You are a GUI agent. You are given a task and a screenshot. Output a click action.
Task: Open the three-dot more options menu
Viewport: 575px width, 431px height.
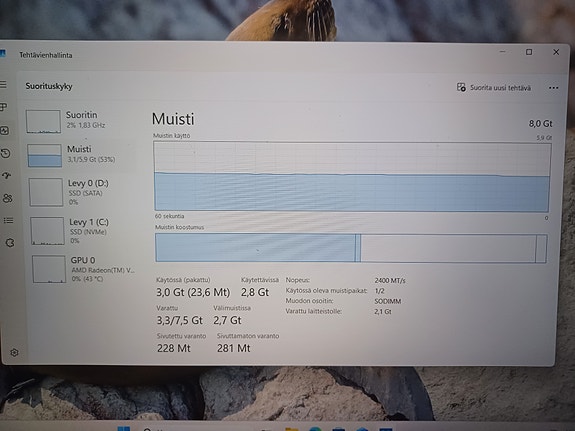(x=553, y=88)
